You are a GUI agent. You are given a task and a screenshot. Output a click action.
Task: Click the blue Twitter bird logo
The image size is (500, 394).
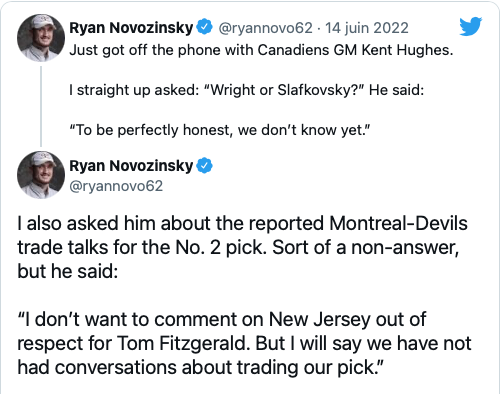(471, 26)
